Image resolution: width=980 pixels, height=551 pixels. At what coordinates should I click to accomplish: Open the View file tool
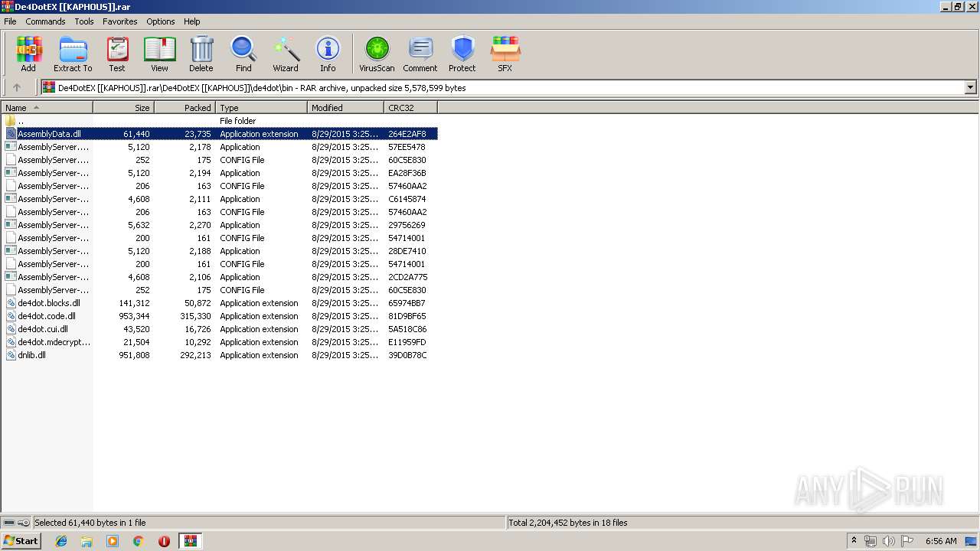[x=159, y=54]
